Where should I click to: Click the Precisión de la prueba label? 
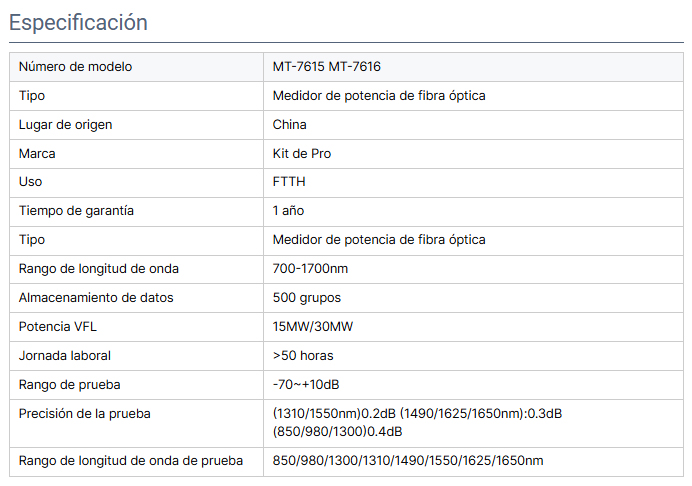pyautogui.click(x=85, y=414)
